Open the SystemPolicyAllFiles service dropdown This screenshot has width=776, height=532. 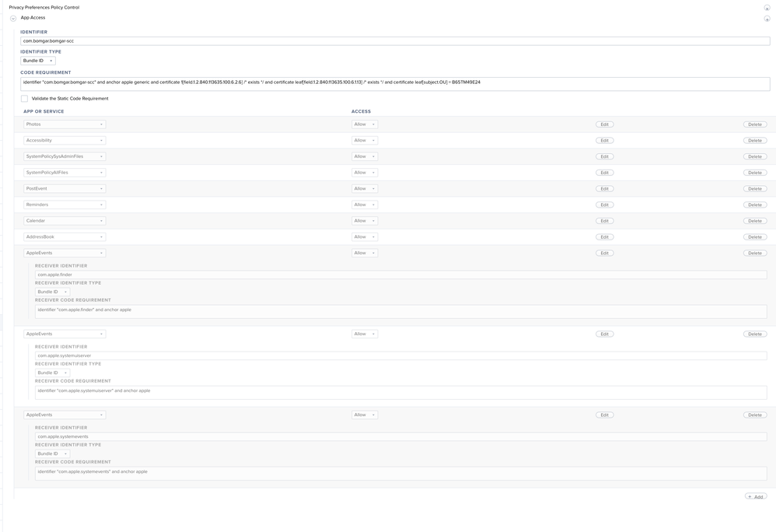click(x=65, y=173)
